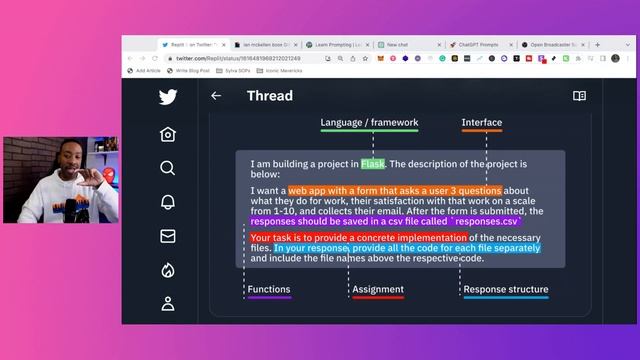Click the tweet image with prompt diagram
This screenshot has width=640, height=360.
pyautogui.click(x=400, y=214)
